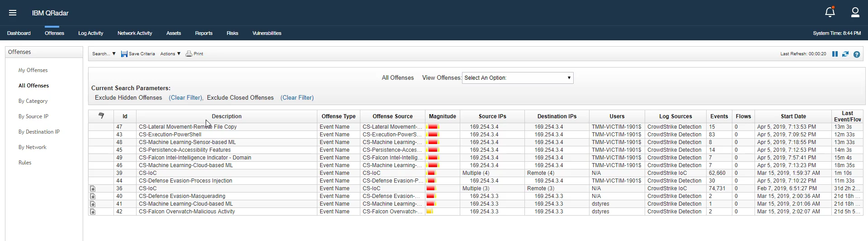Click the notes icon for offense 42

[x=93, y=212]
